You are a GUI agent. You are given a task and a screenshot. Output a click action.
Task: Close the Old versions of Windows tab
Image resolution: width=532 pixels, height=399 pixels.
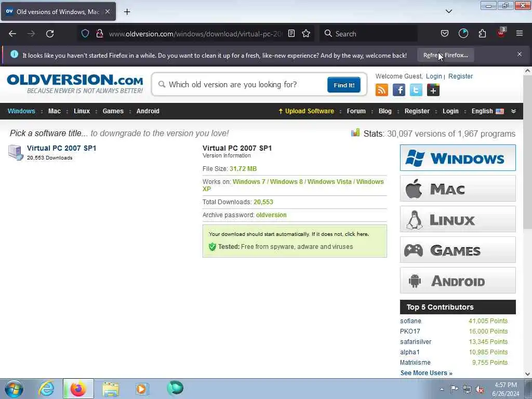click(108, 11)
